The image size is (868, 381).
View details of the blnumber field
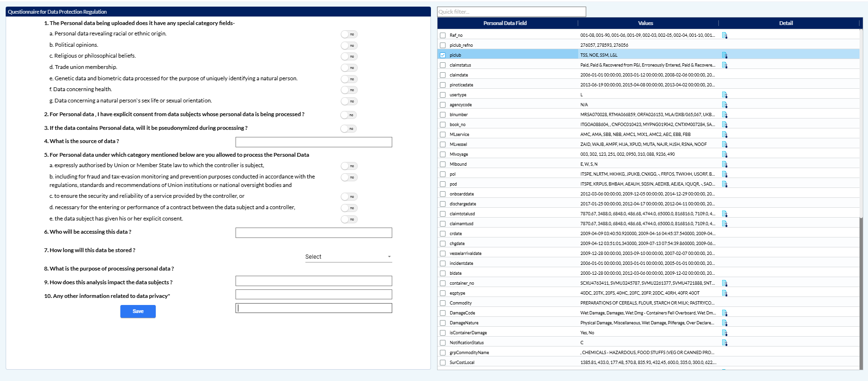pos(725,115)
